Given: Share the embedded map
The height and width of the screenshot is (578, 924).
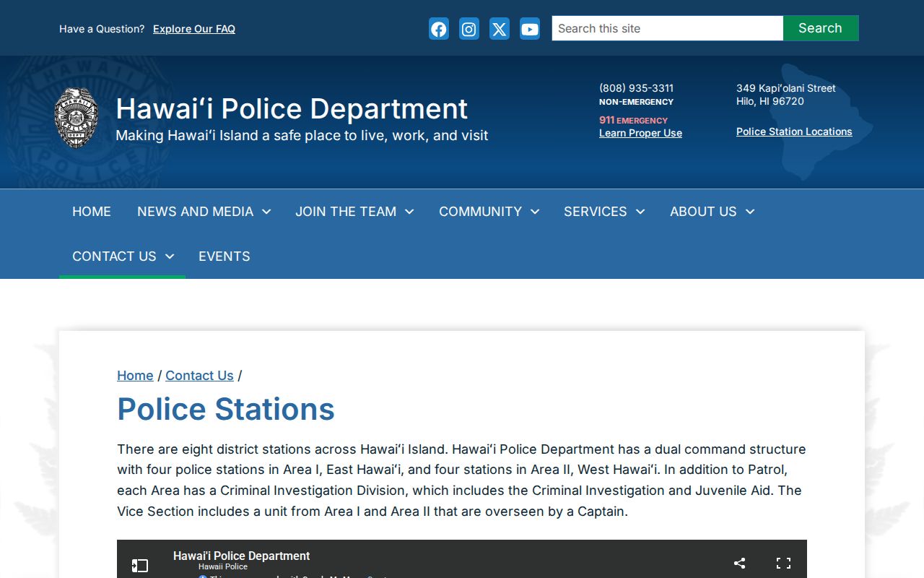Looking at the screenshot, I should pyautogui.click(x=739, y=563).
